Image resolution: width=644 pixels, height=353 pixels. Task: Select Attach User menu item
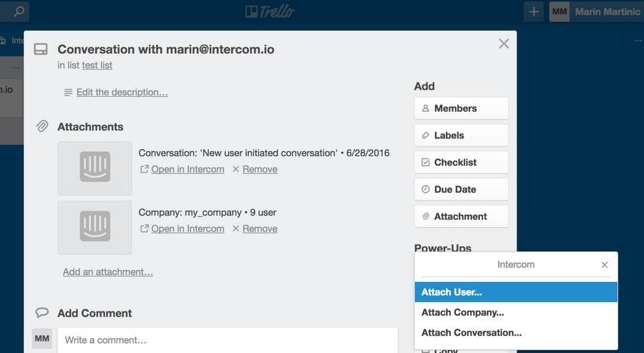coord(516,292)
